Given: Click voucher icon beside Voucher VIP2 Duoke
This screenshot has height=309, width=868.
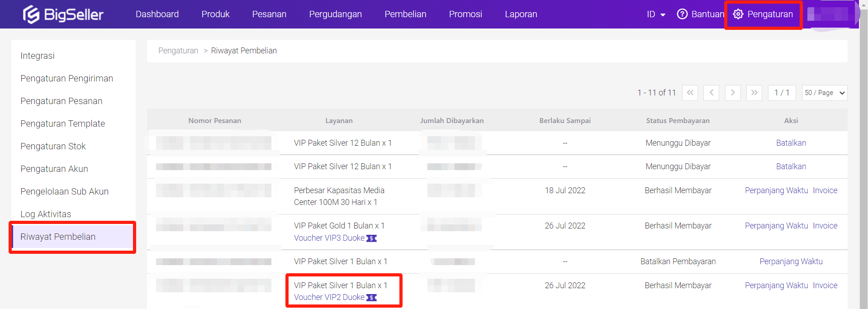Looking at the screenshot, I should click(371, 298).
